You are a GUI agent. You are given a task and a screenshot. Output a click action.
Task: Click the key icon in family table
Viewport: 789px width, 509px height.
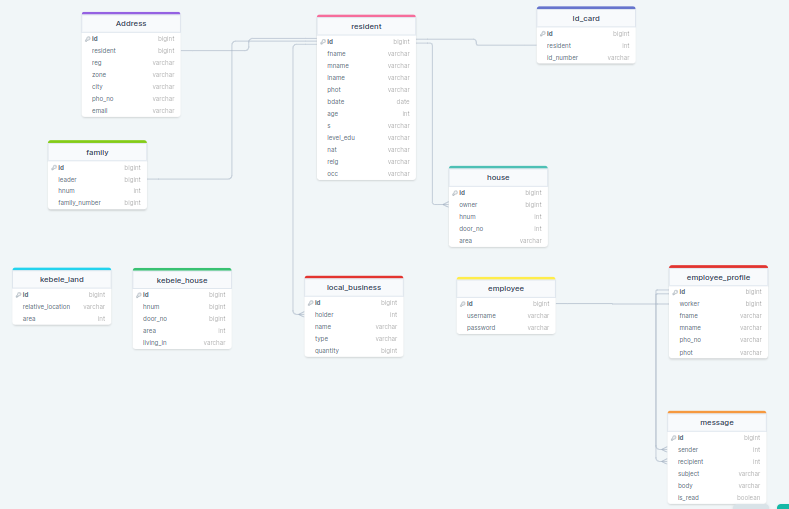point(54,167)
